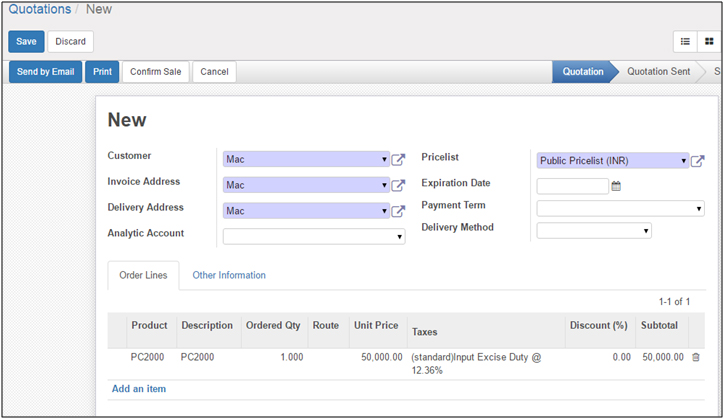This screenshot has width=724, height=419.
Task: Select the Order Lines tab
Action: click(143, 275)
